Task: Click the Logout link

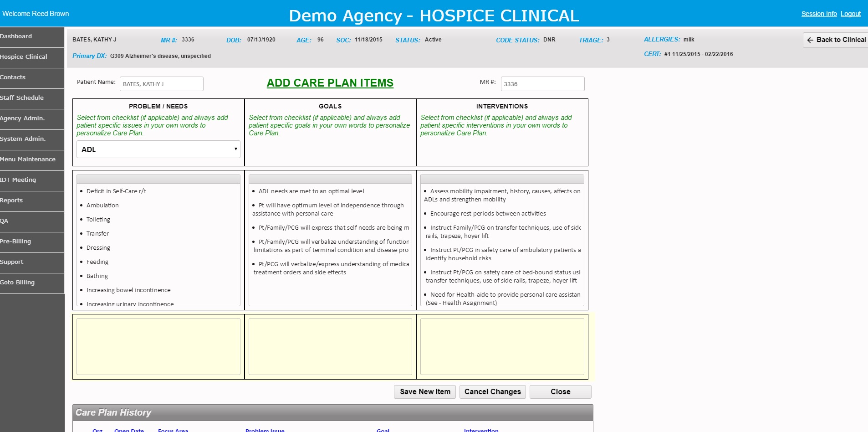Action: [x=851, y=14]
